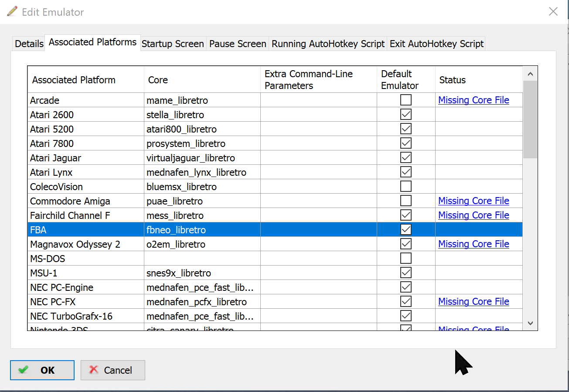The height and width of the screenshot is (392, 569).
Task: Click the Core column header
Action: 202,80
